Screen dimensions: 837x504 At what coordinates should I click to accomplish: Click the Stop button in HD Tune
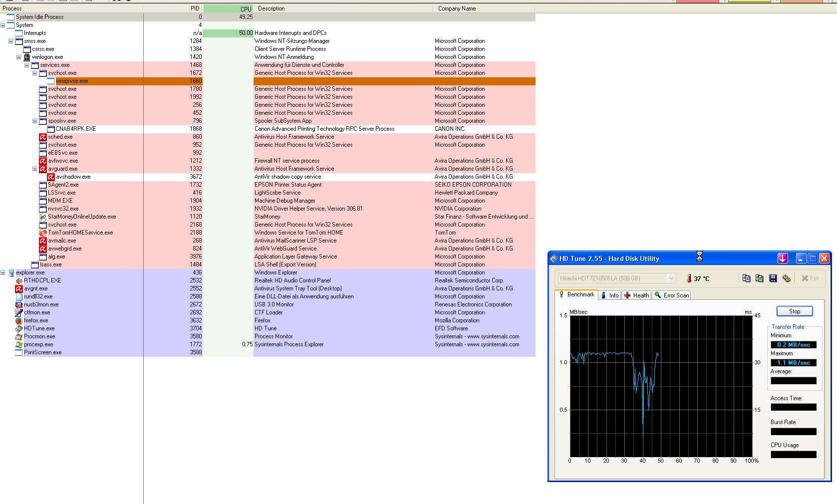tap(795, 311)
